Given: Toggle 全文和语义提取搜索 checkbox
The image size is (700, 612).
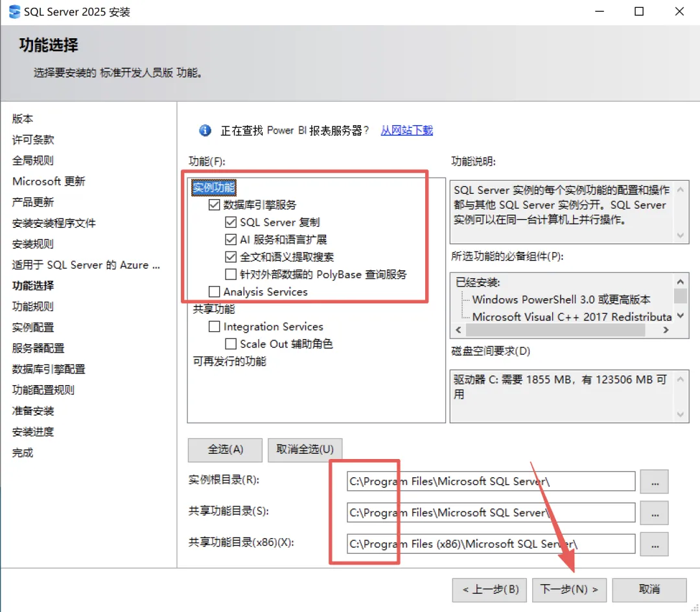Looking at the screenshot, I should [231, 257].
